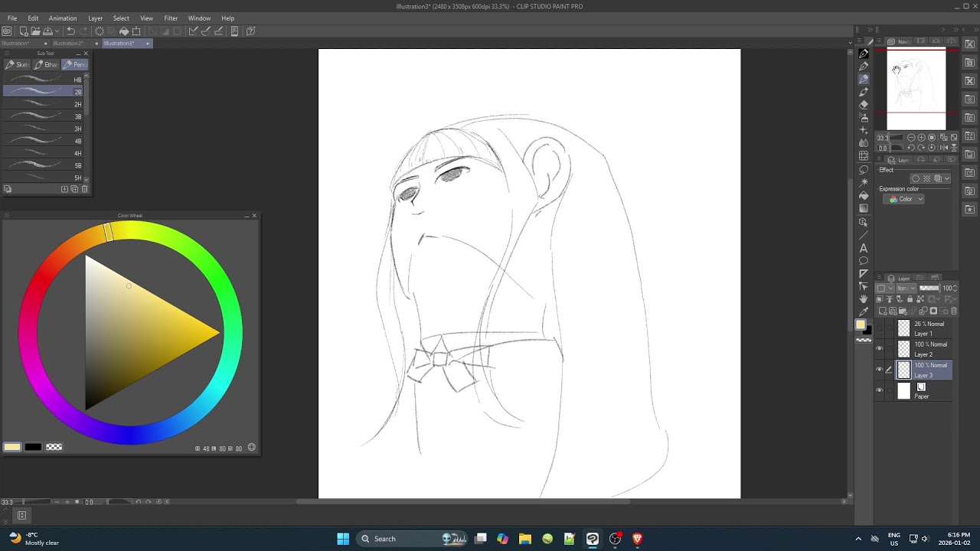Select the Fill bucket tool

[864, 195]
